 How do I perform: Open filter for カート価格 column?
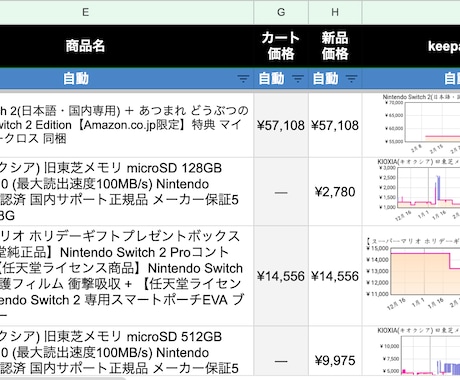pyautogui.click(x=298, y=79)
